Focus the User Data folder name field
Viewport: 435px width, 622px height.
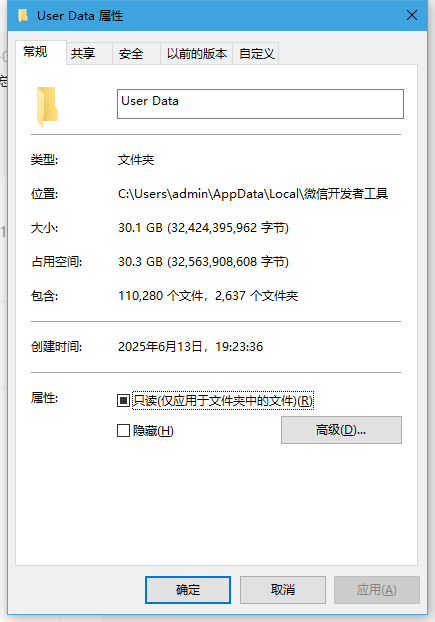pyautogui.click(x=260, y=104)
